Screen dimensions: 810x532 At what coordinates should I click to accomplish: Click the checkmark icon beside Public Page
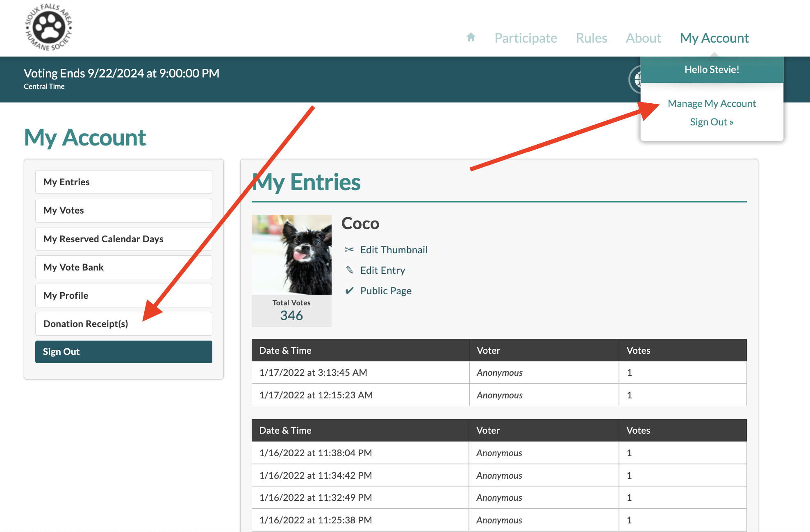(349, 291)
